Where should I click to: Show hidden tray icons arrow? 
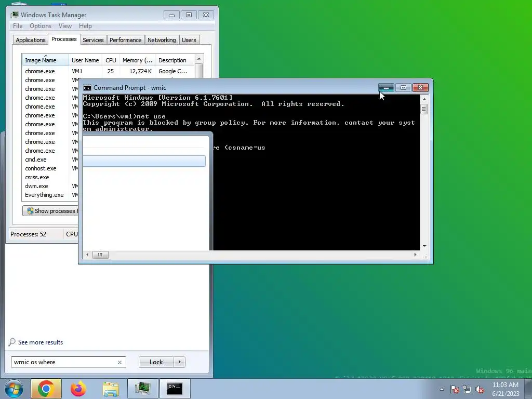(442, 389)
